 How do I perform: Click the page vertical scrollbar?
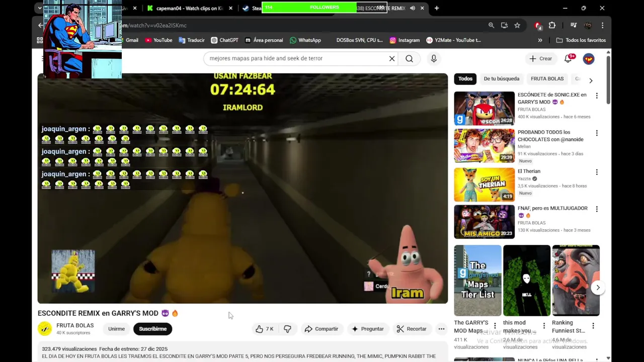[608, 79]
